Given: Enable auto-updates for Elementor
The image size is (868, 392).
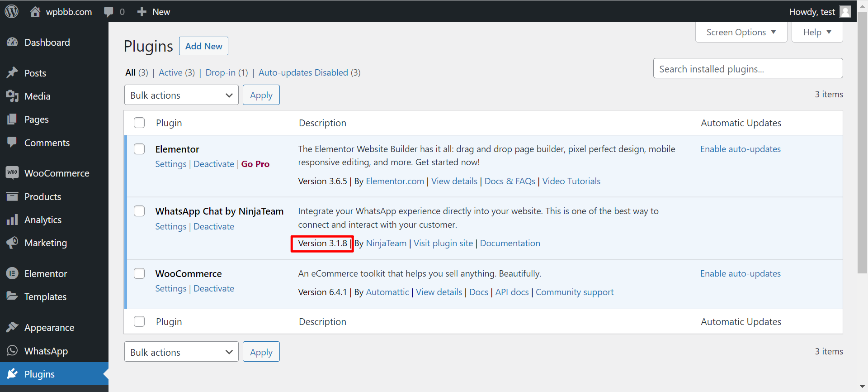Looking at the screenshot, I should click(x=741, y=149).
